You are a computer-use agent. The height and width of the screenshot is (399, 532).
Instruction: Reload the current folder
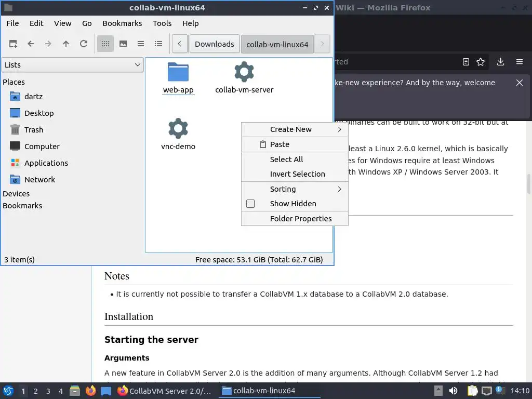point(84,44)
